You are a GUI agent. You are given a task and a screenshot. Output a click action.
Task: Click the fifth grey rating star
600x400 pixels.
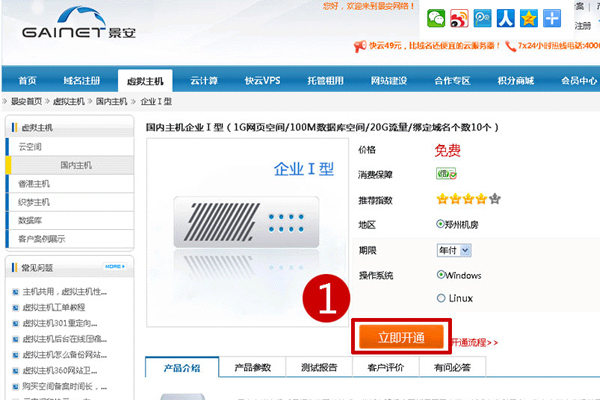tap(495, 199)
